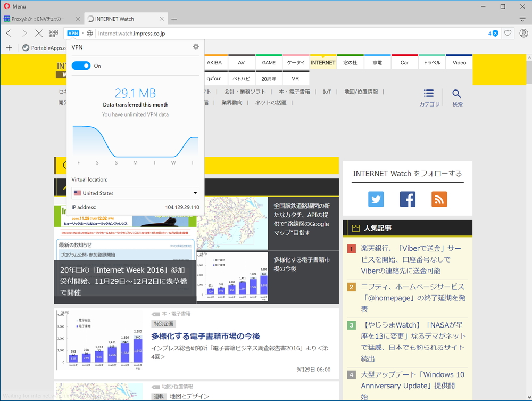Open the e-book chart thumbnail in article list

tap(100, 340)
